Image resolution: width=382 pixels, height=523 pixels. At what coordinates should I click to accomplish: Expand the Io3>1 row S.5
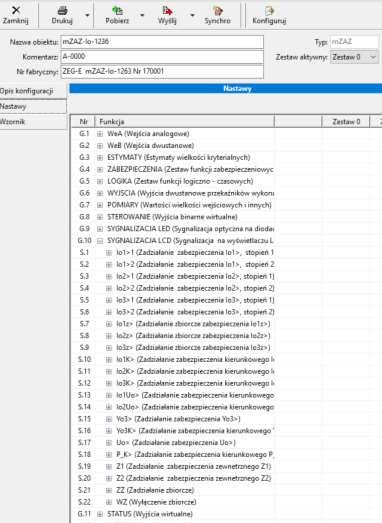[x=109, y=300]
